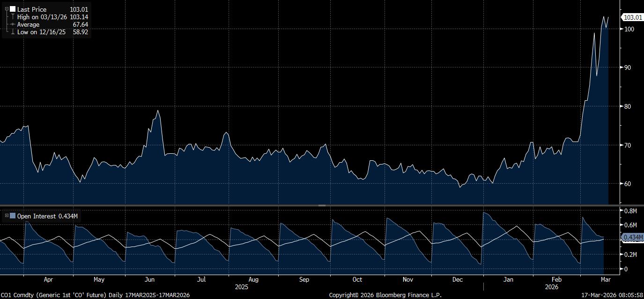The image size is (644, 299).
Task: Collapse the Last Price legend tree
Action: (7, 9)
